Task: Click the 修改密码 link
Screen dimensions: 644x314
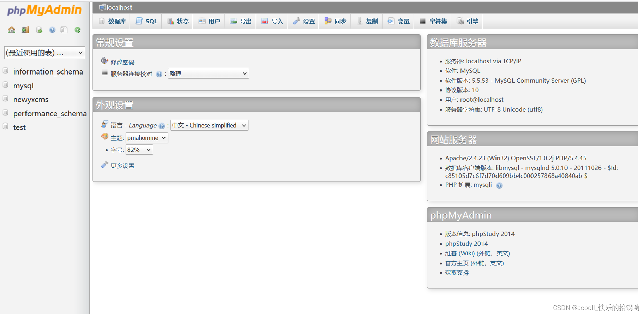Action: point(122,62)
